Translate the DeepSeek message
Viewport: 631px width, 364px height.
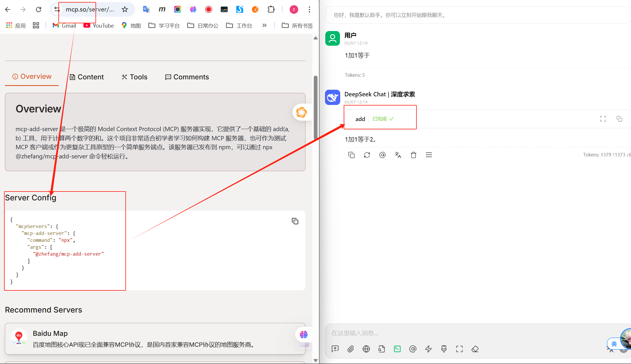pyautogui.click(x=398, y=155)
